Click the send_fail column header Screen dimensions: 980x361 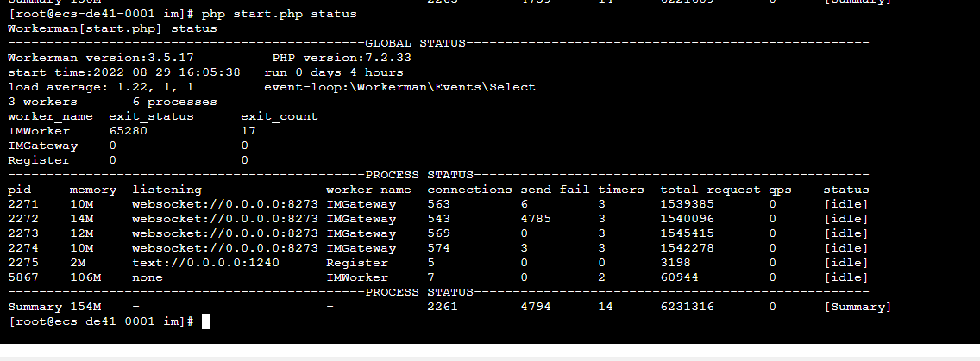click(556, 190)
